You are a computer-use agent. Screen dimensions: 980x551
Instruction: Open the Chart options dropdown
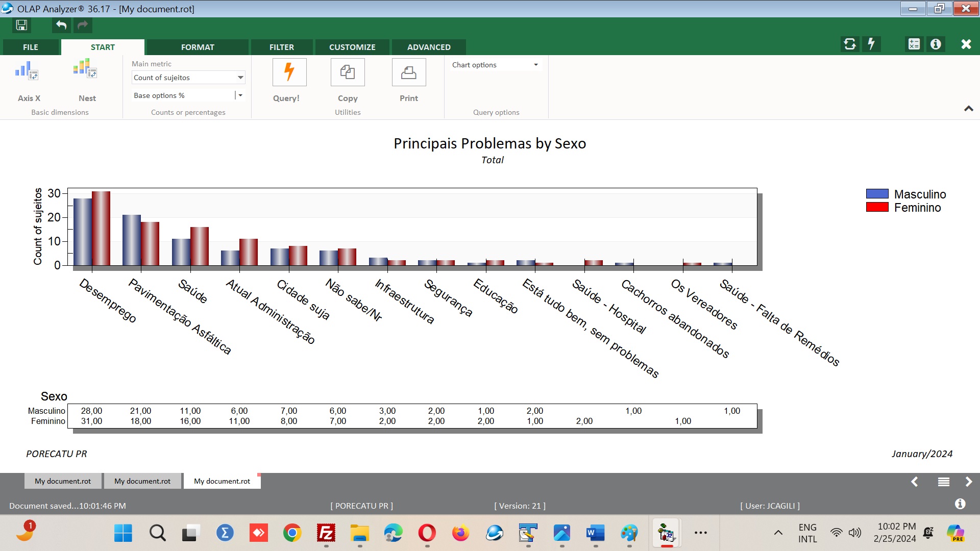point(535,65)
